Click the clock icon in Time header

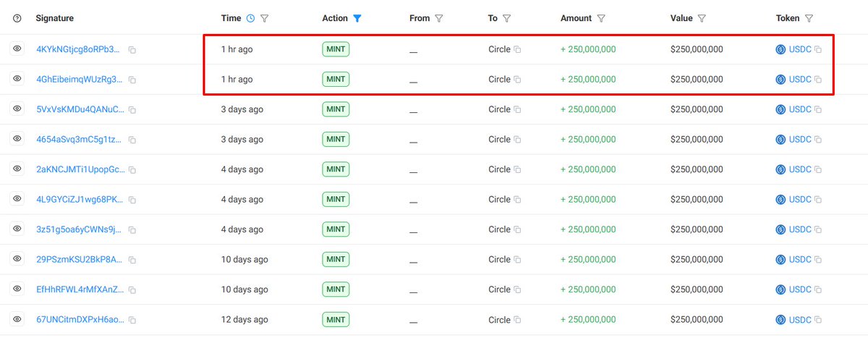pos(250,19)
